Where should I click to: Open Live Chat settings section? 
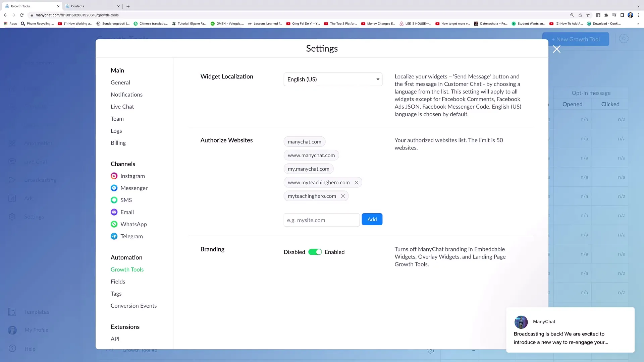122,107
